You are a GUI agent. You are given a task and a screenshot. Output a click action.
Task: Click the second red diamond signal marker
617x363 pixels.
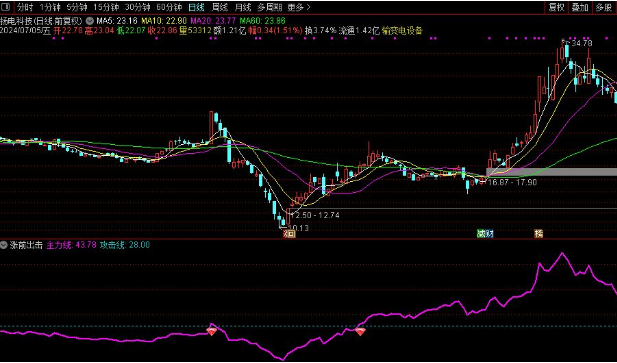point(360,332)
